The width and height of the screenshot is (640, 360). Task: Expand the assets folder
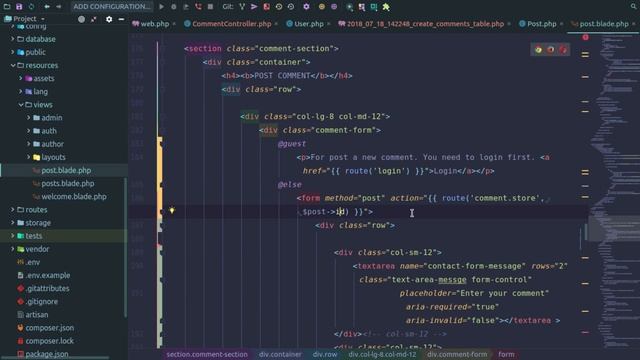[21, 78]
